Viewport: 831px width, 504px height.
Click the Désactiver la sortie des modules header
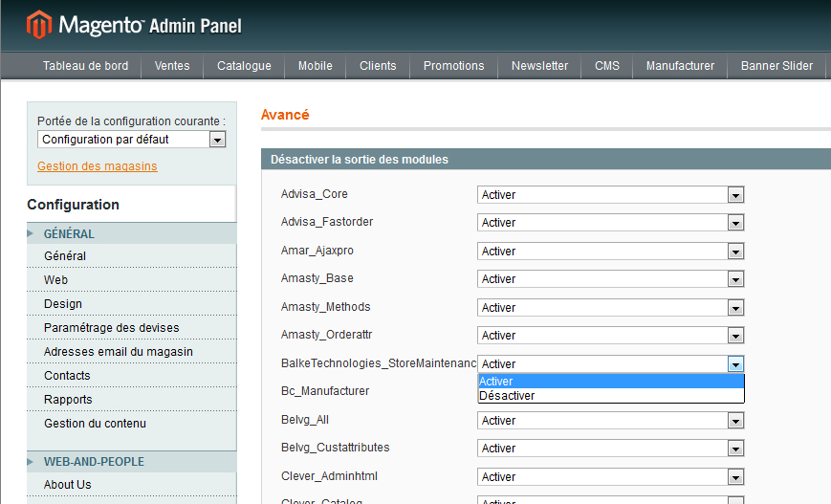pyautogui.click(x=360, y=160)
